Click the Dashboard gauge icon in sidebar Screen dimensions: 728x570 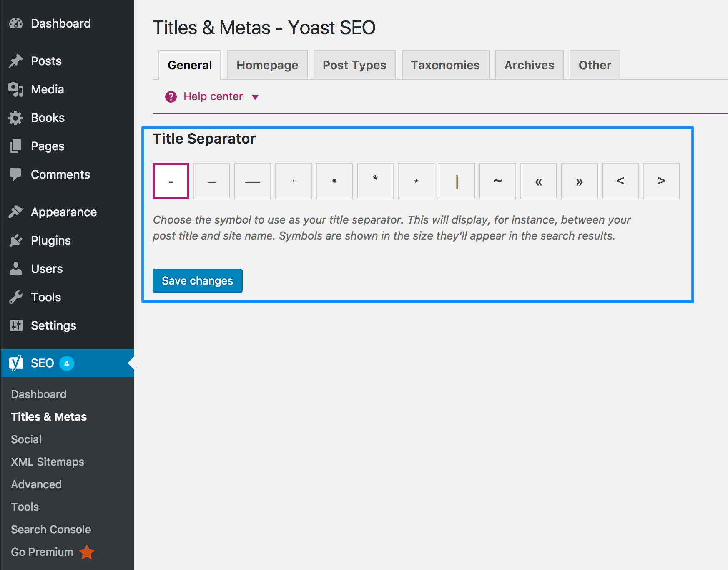click(16, 23)
